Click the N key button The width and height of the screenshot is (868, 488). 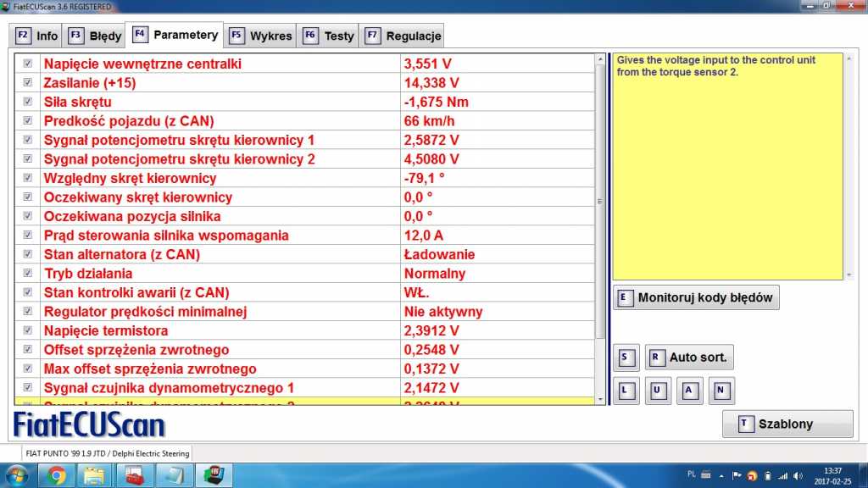[721, 391]
